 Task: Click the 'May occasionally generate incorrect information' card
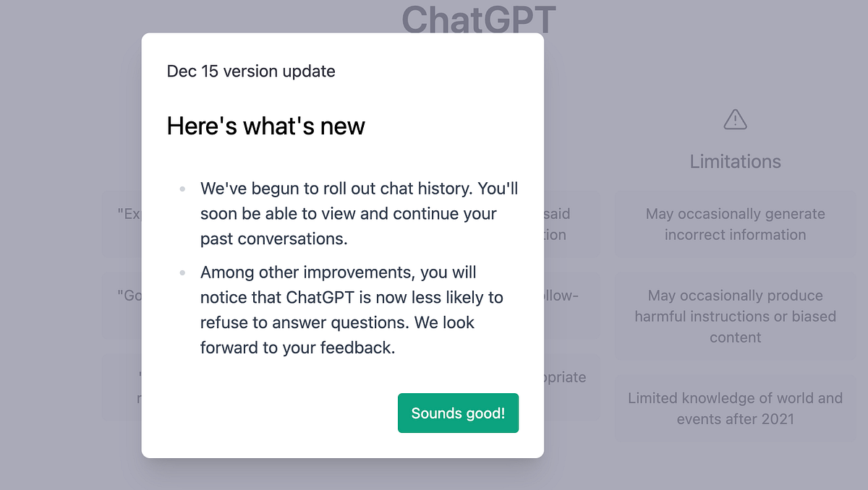[x=735, y=224]
